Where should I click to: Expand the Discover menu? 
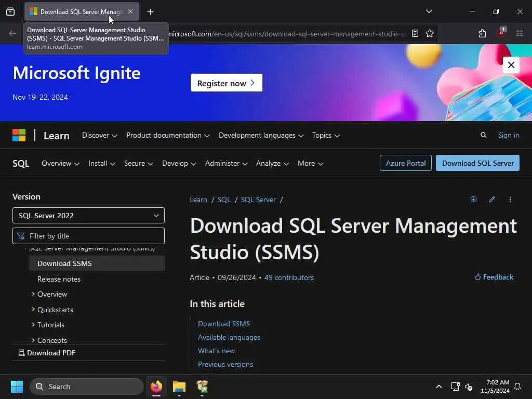[x=99, y=136]
